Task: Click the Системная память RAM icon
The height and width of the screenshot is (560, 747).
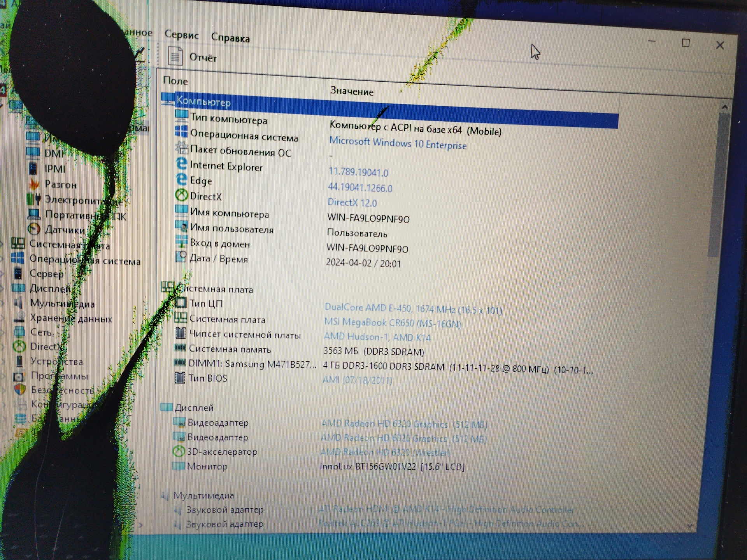Action: point(179,348)
